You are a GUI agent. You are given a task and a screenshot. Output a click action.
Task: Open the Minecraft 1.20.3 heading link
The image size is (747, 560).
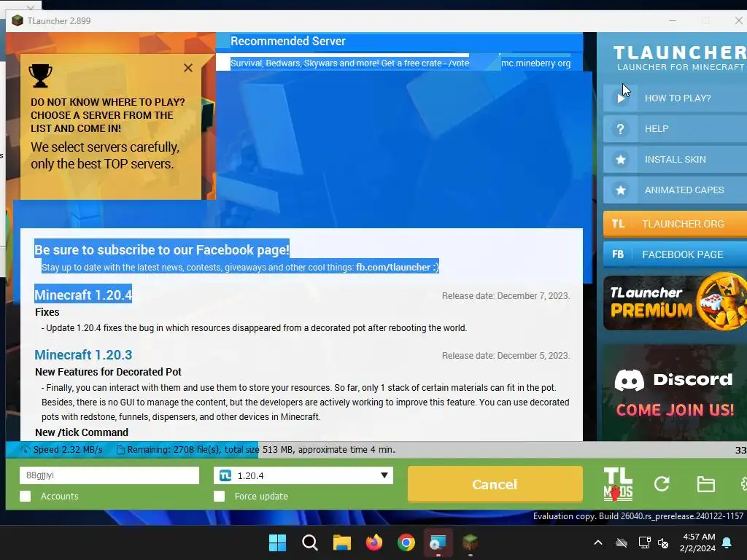point(83,355)
